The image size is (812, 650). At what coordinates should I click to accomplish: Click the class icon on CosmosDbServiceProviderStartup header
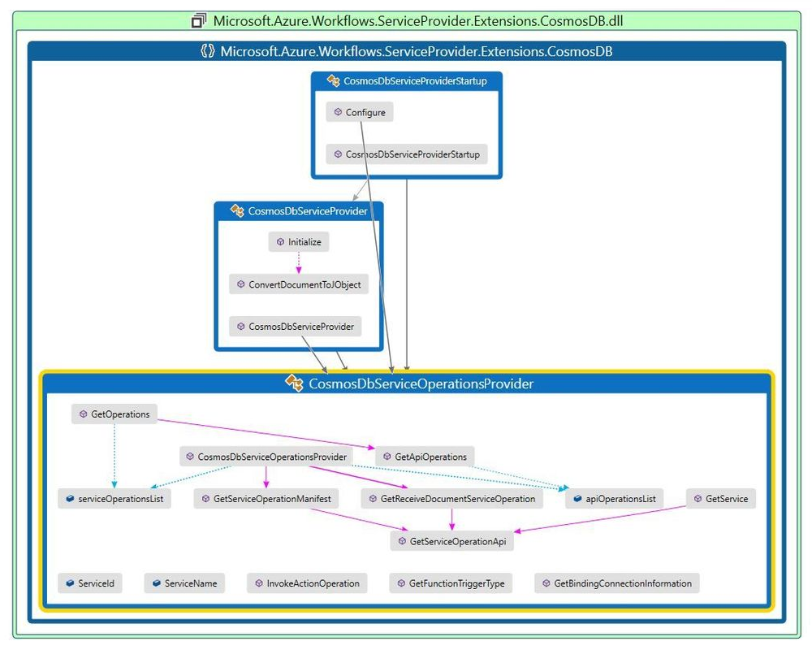[x=332, y=81]
